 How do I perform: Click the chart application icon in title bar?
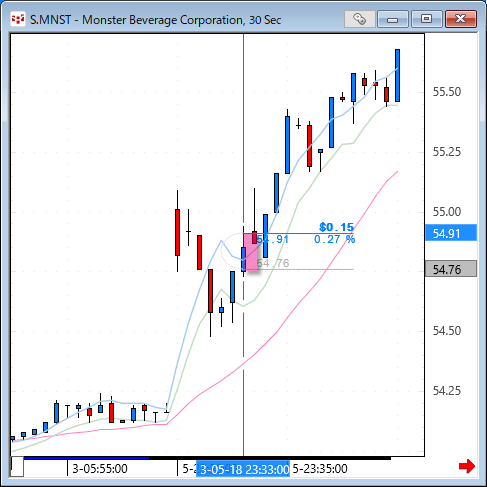point(18,19)
